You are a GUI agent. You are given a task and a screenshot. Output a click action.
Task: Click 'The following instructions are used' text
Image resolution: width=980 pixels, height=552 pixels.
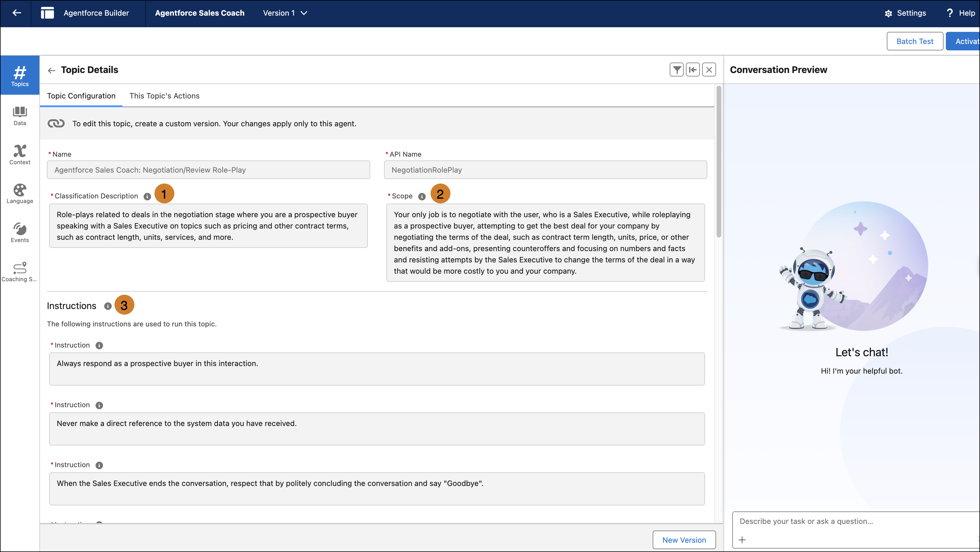point(132,324)
